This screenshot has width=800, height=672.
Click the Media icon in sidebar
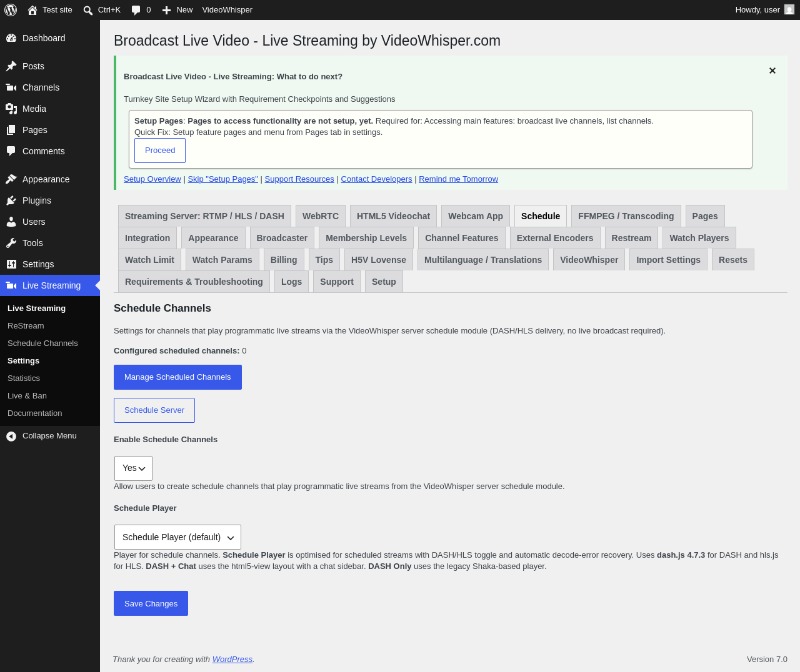point(11,109)
